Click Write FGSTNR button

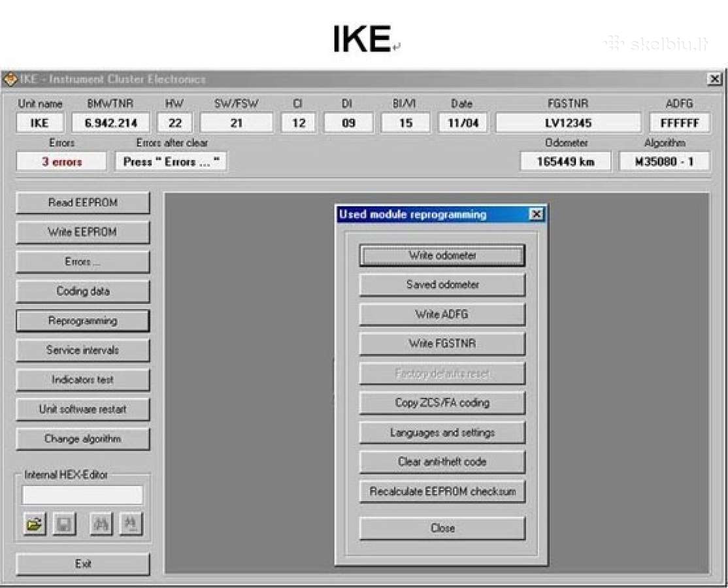pyautogui.click(x=442, y=344)
